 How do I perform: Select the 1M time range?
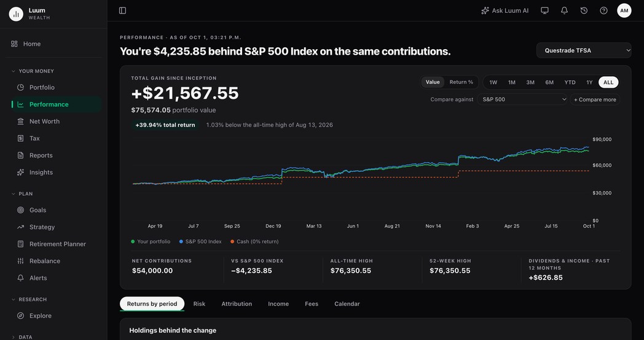(512, 82)
